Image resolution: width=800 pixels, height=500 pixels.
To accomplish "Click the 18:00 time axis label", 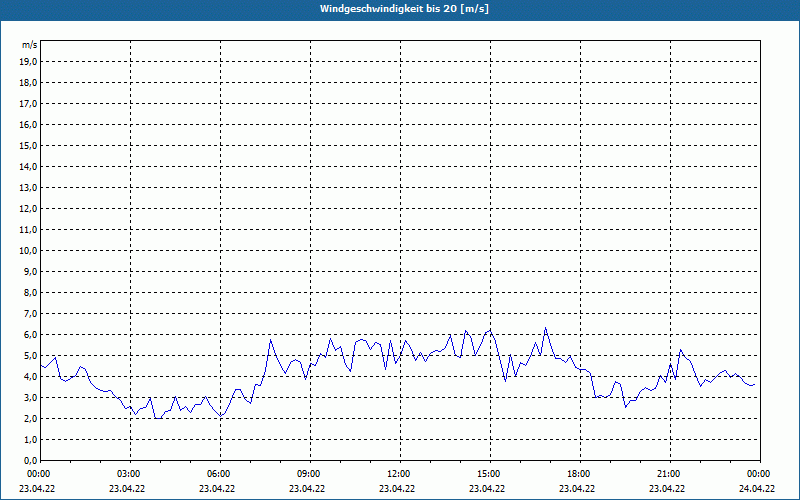I will 579,474.
